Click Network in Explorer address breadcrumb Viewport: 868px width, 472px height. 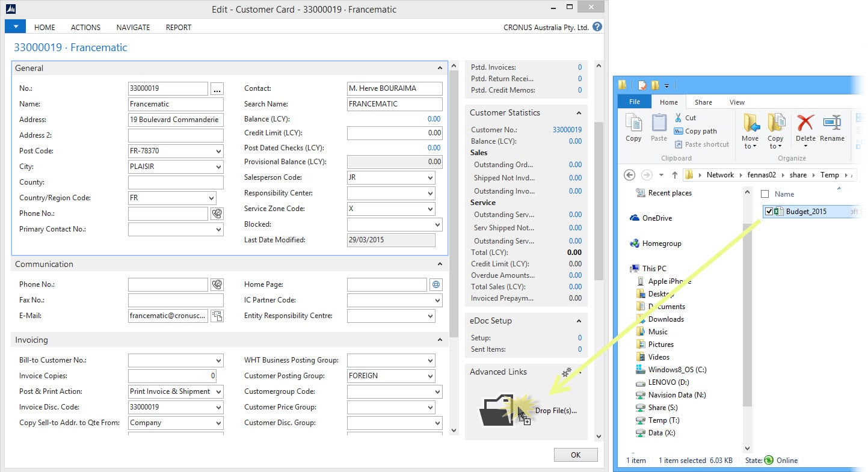click(720, 175)
